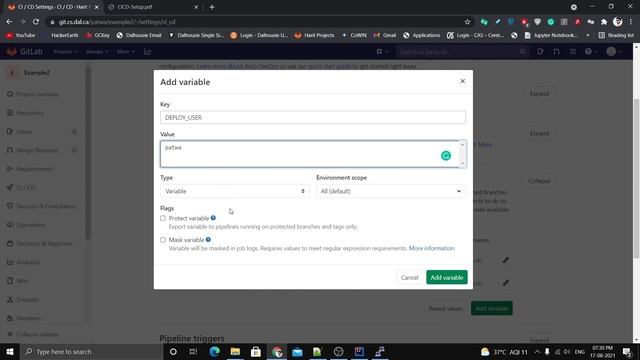Enable the Protect variable checkbox
The image size is (640, 360).
click(x=163, y=218)
